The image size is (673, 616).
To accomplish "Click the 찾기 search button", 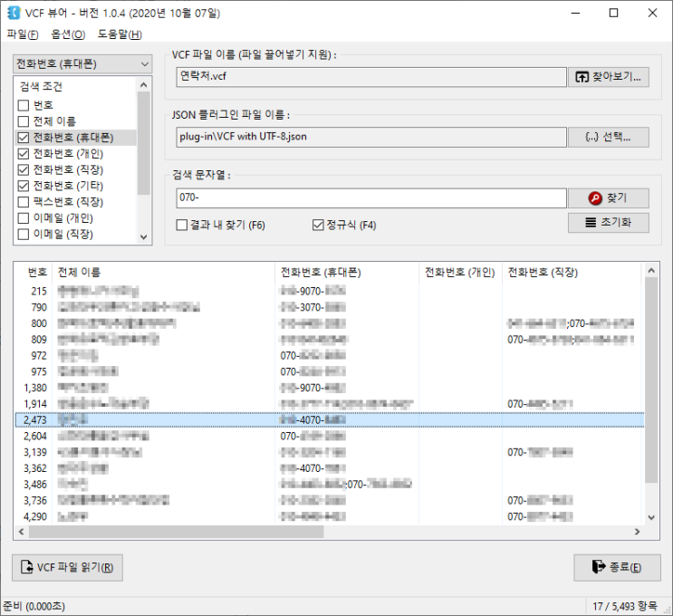I will click(609, 197).
